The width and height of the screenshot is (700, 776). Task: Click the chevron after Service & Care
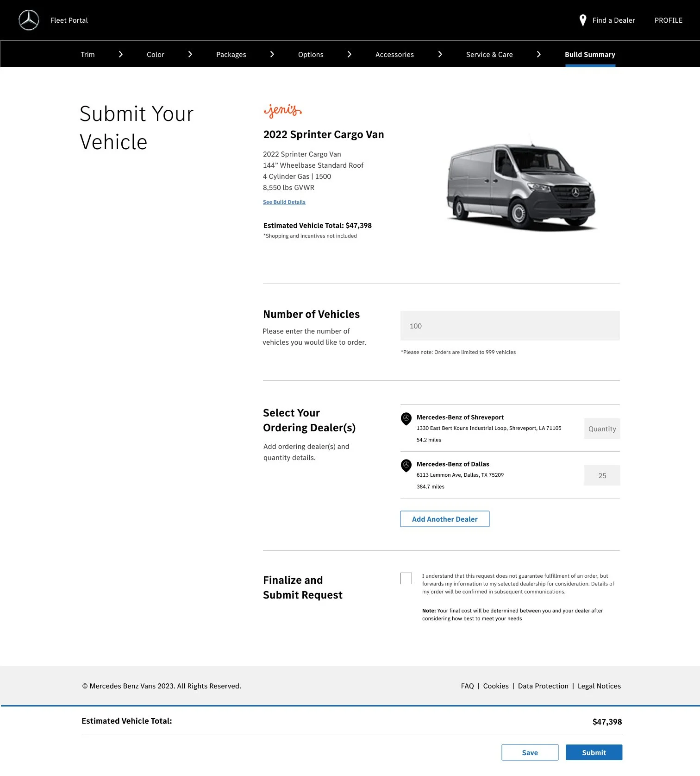(x=539, y=54)
